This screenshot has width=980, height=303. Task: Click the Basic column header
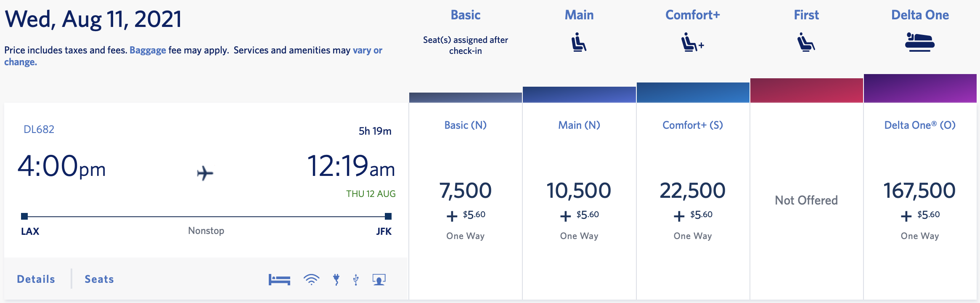click(x=465, y=14)
